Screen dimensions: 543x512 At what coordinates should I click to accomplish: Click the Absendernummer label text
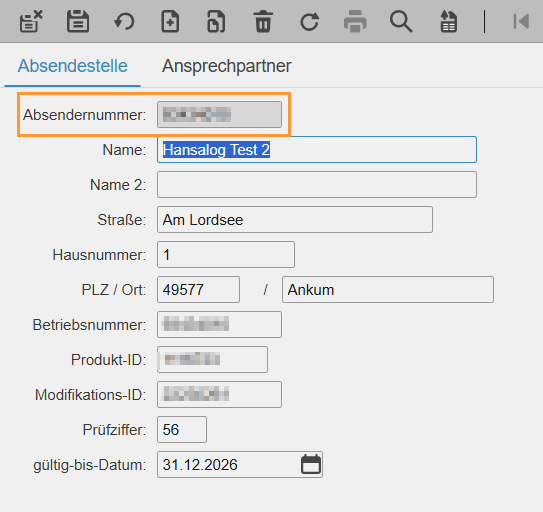(x=84, y=115)
